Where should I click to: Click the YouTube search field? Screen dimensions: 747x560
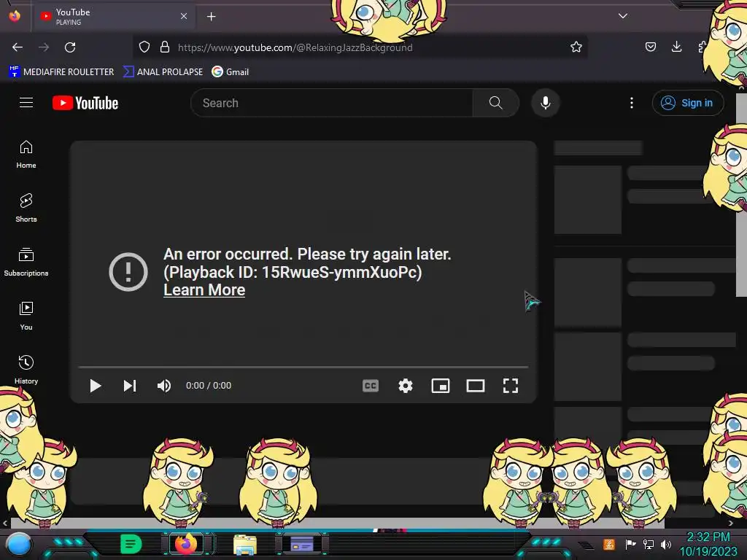332,103
